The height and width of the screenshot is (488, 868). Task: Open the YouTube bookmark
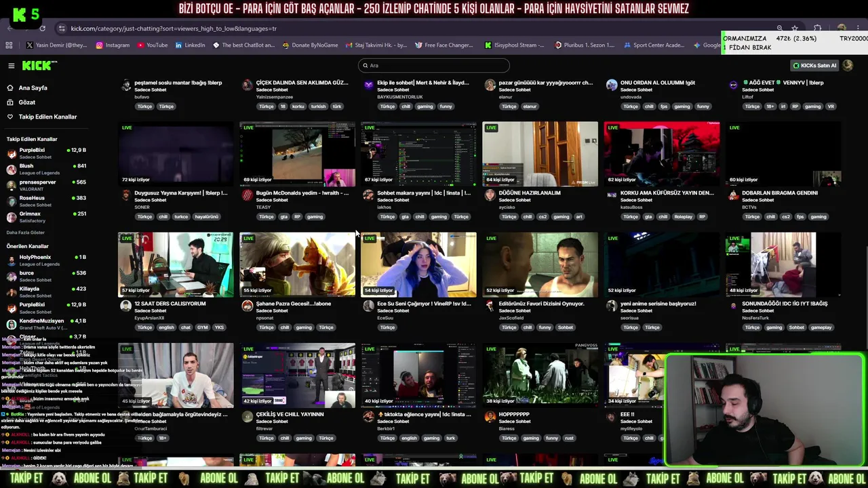coord(153,45)
